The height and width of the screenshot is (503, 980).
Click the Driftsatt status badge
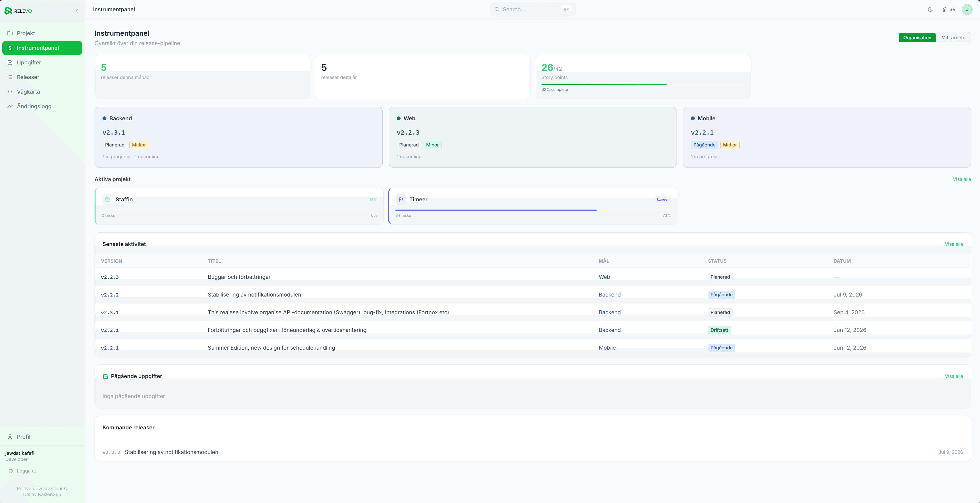point(719,331)
